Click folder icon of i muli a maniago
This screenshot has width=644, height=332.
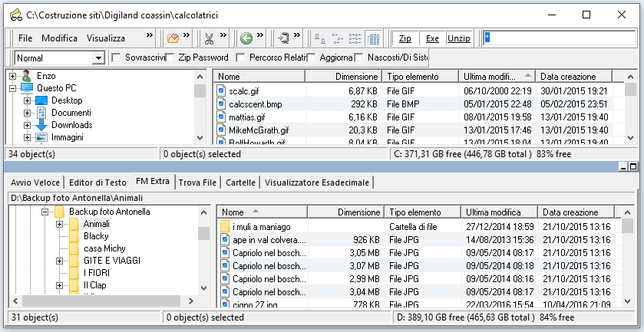click(x=225, y=226)
